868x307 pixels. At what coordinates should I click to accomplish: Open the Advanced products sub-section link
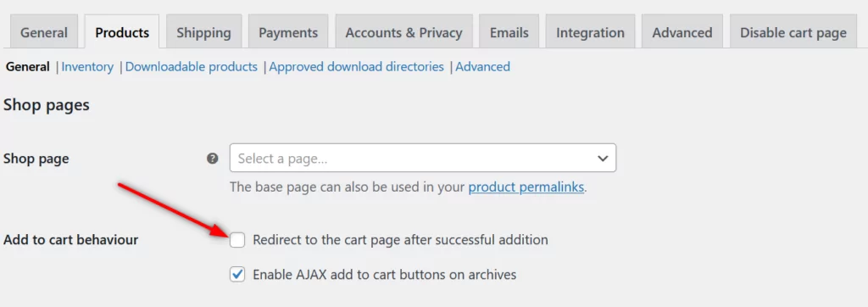click(x=482, y=67)
